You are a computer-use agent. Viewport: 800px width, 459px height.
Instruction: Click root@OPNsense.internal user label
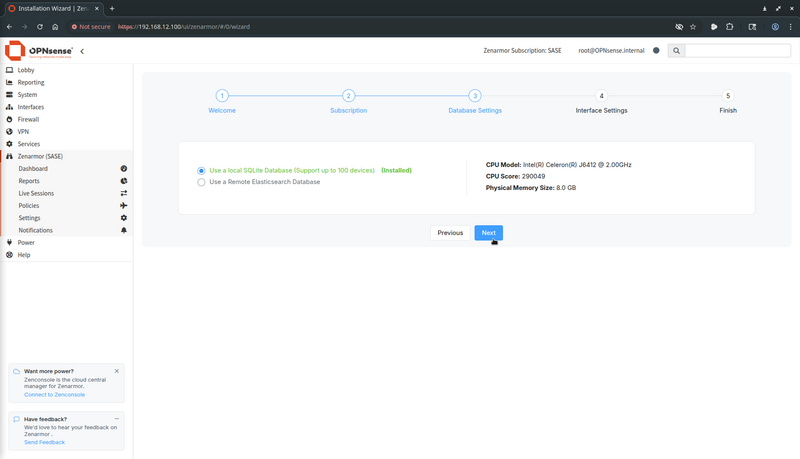point(611,50)
